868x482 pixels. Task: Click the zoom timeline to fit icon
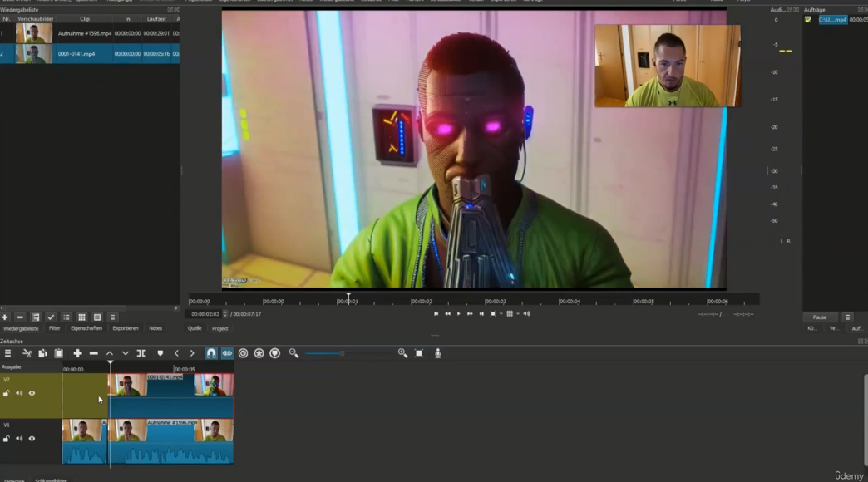[x=419, y=353]
